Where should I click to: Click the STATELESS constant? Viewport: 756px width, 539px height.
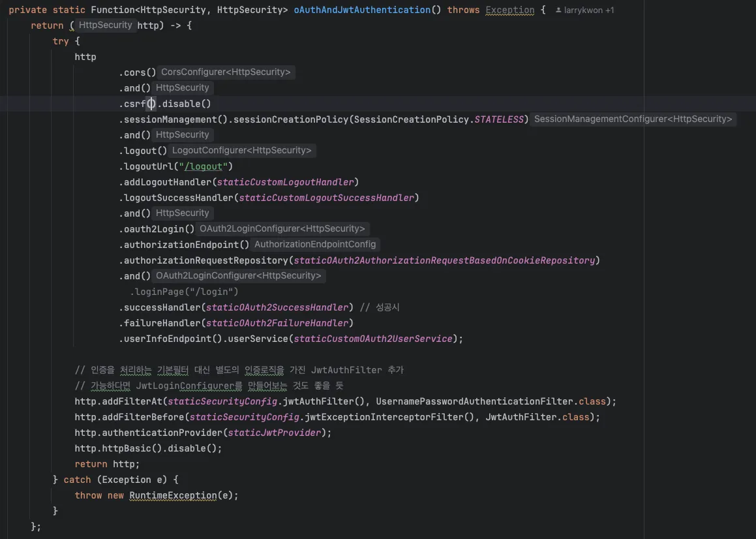coord(498,119)
